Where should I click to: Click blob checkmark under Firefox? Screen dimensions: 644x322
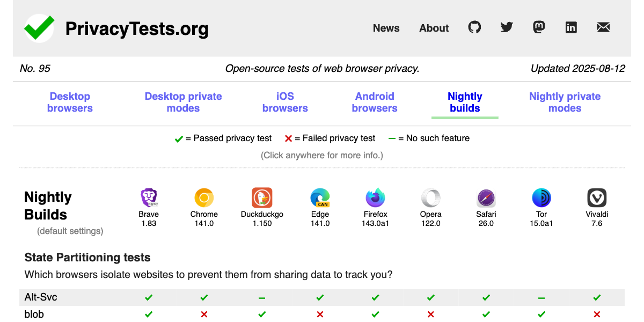tap(375, 314)
